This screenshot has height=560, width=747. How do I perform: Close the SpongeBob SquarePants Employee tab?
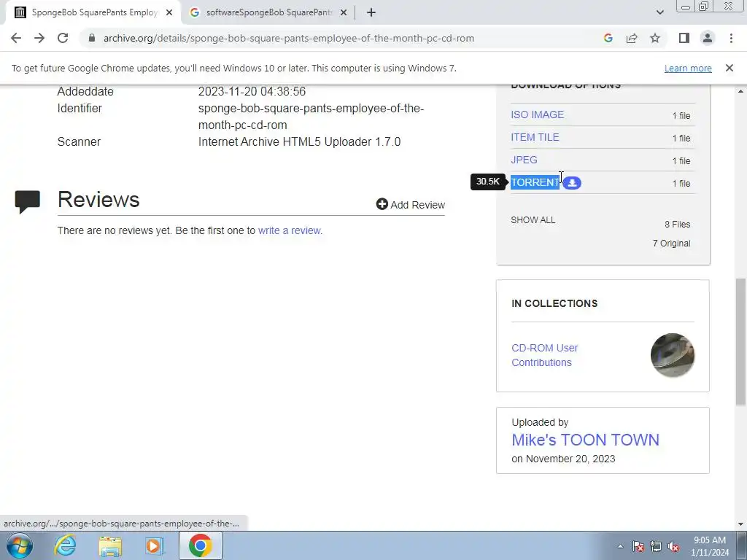pos(169,12)
